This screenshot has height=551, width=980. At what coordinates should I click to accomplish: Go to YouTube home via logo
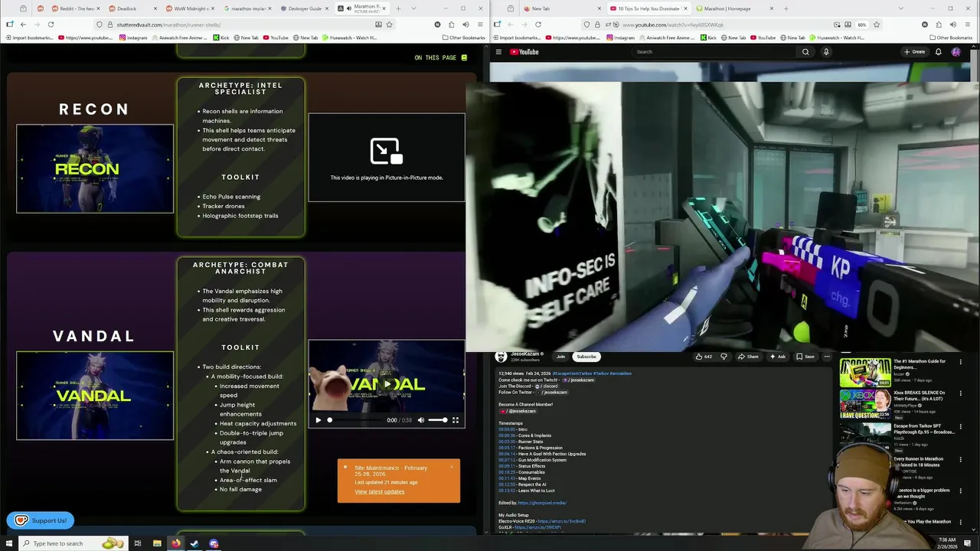pyautogui.click(x=525, y=52)
